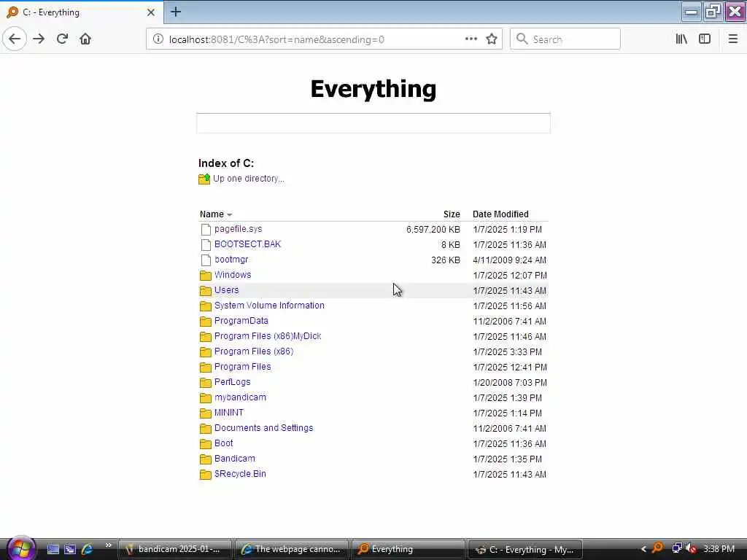Image resolution: width=747 pixels, height=560 pixels.
Task: Switch to Everything taskbar button
Action: [409, 549]
